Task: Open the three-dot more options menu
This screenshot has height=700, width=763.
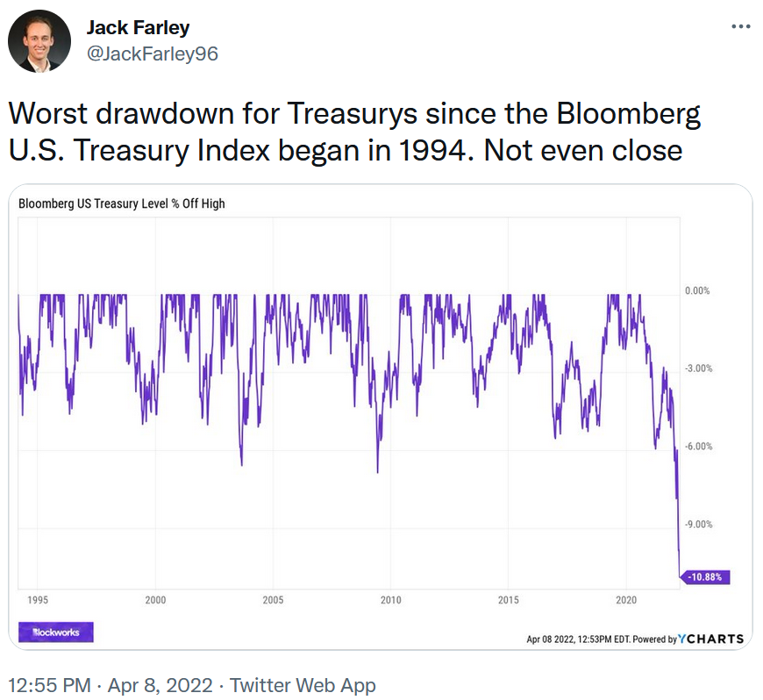Action: click(741, 27)
